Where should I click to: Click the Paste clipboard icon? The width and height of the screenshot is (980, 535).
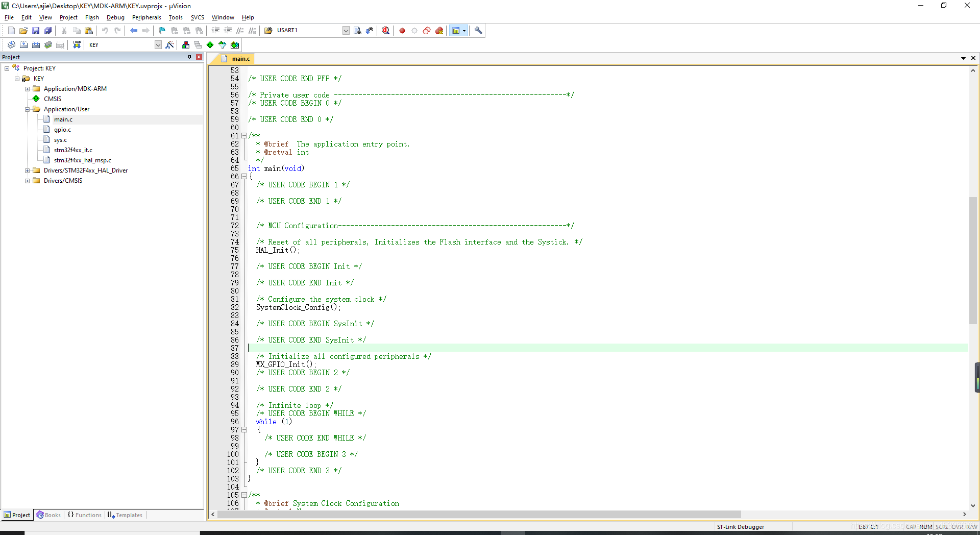[89, 31]
